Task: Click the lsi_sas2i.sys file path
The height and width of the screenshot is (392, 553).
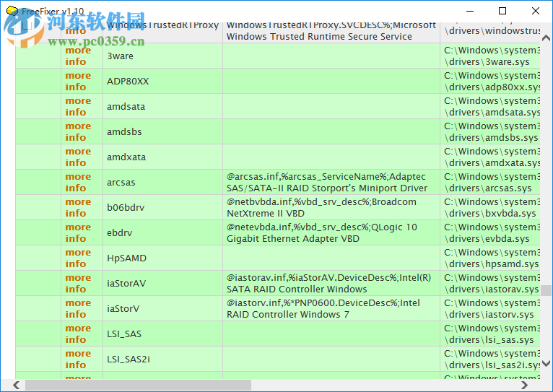Action: coord(492,360)
